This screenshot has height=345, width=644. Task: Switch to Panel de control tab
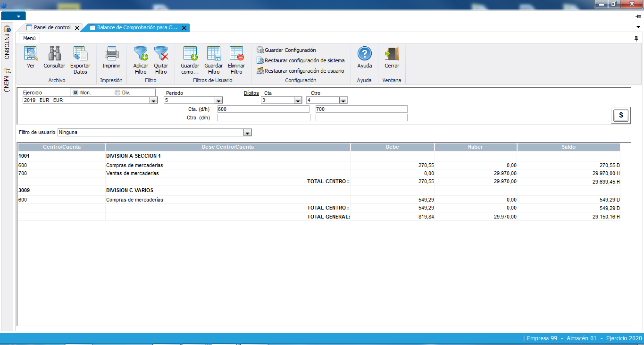pos(52,28)
